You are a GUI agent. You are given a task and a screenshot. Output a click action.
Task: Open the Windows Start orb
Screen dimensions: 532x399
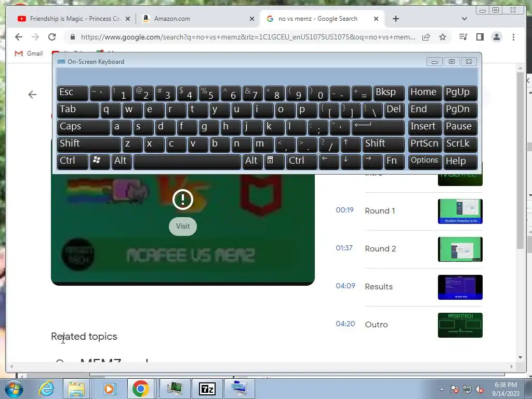14,389
